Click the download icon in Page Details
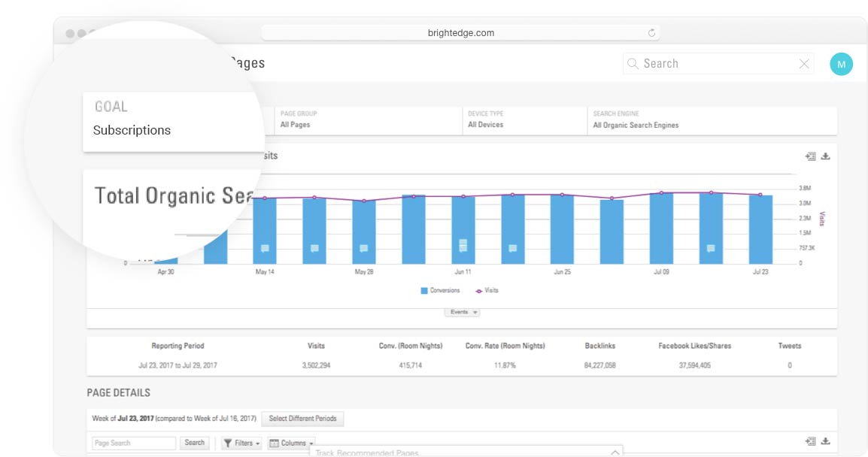This screenshot has height=457, width=868. point(825,441)
